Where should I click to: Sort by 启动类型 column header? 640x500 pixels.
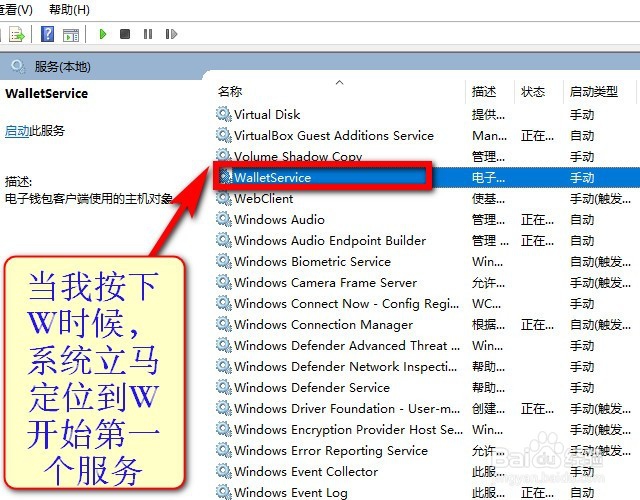[x=594, y=91]
